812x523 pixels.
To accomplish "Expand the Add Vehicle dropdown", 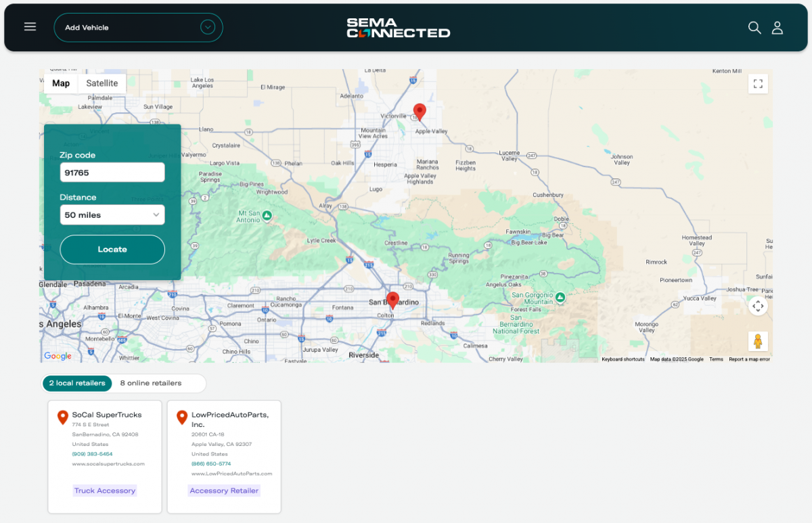I will [x=208, y=28].
